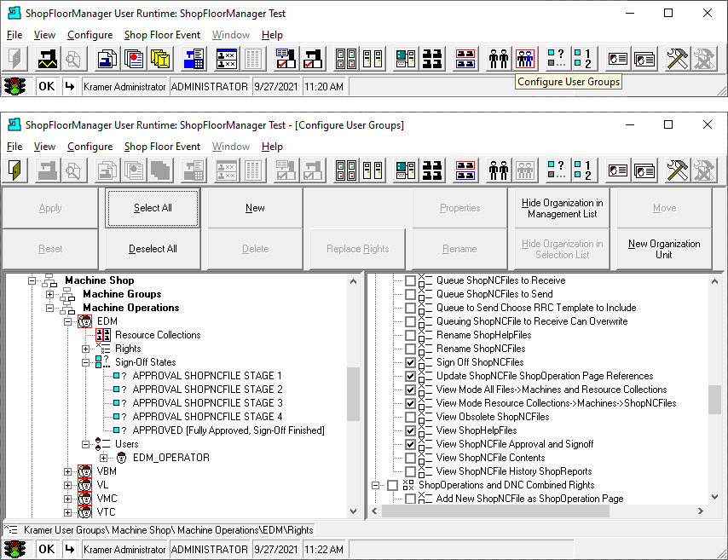The width and height of the screenshot is (728, 560).
Task: Click the two-people users icon in top window
Action: 499,59
